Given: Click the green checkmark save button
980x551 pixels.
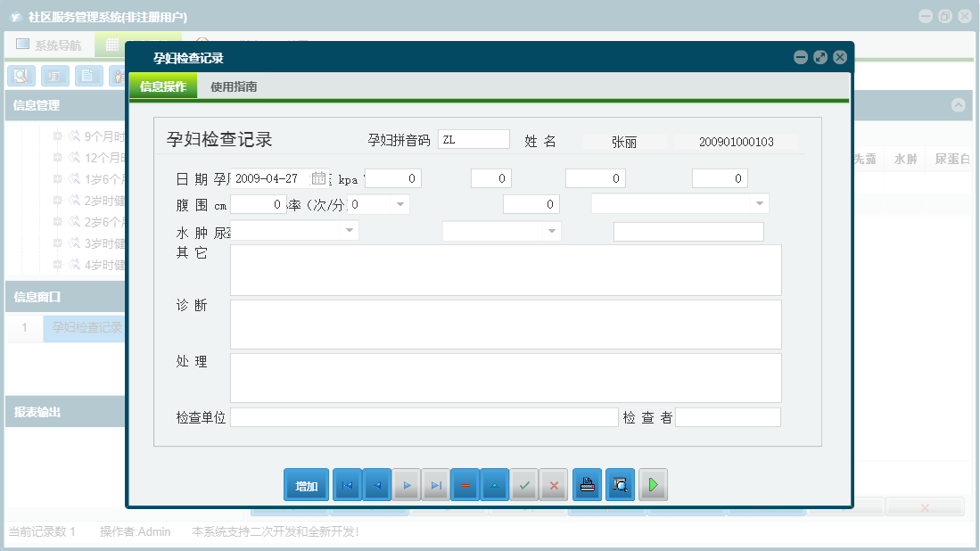Looking at the screenshot, I should [524, 485].
